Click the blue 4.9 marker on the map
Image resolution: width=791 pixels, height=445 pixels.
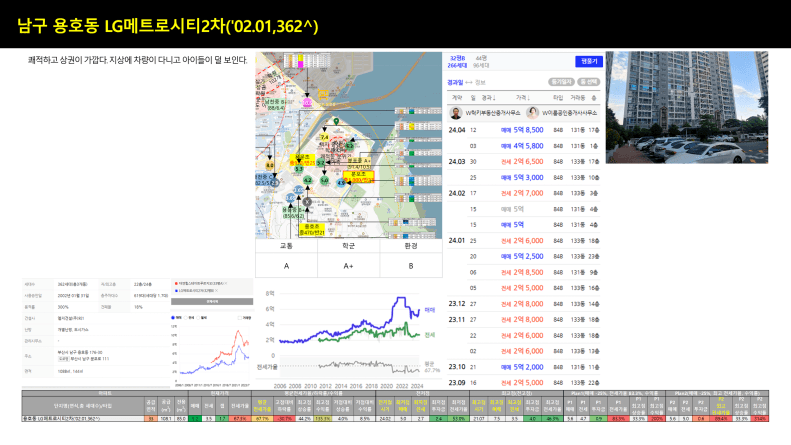(x=342, y=183)
